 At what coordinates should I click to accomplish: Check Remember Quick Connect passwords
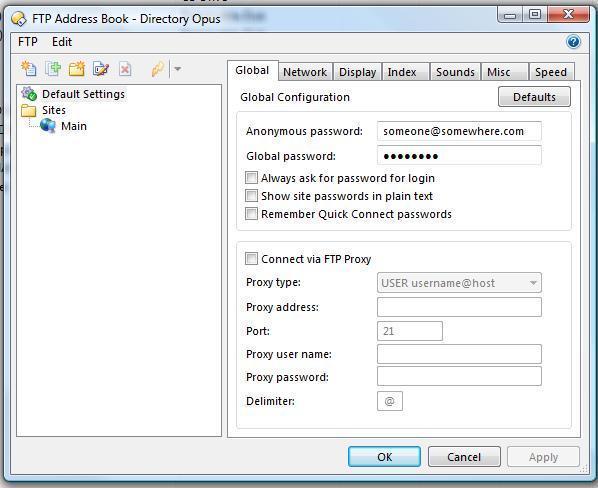coord(251,214)
